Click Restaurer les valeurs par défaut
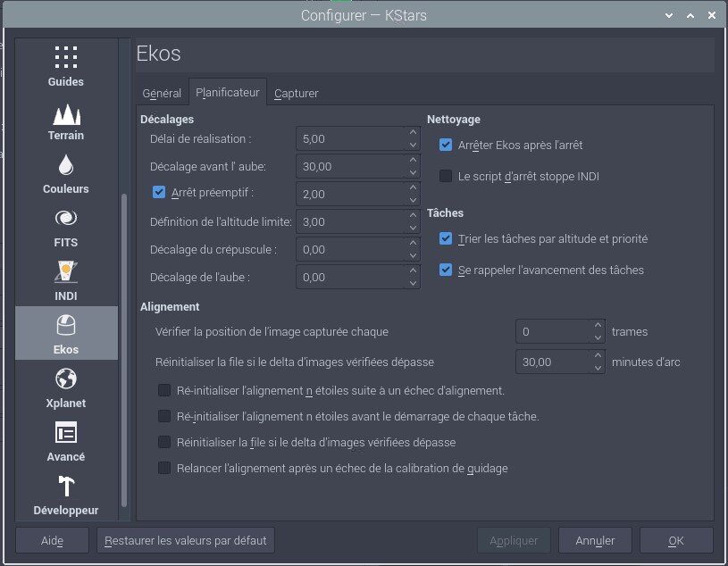 (186, 540)
